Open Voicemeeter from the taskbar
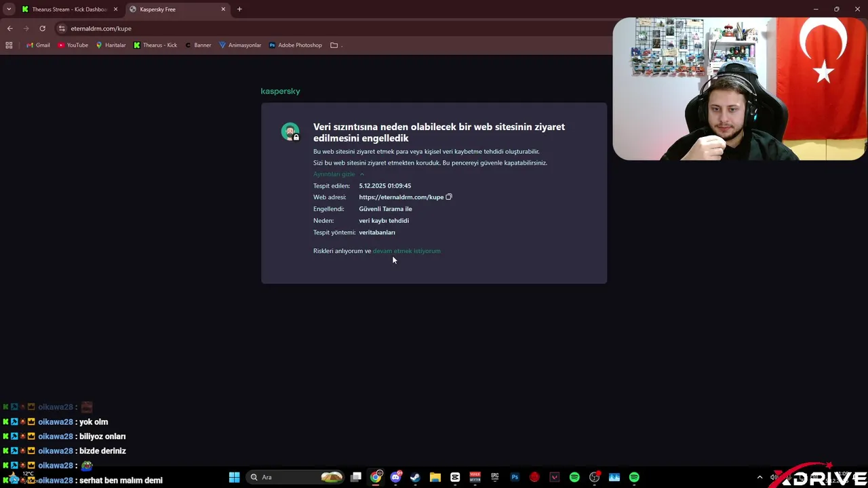 [x=475, y=477]
